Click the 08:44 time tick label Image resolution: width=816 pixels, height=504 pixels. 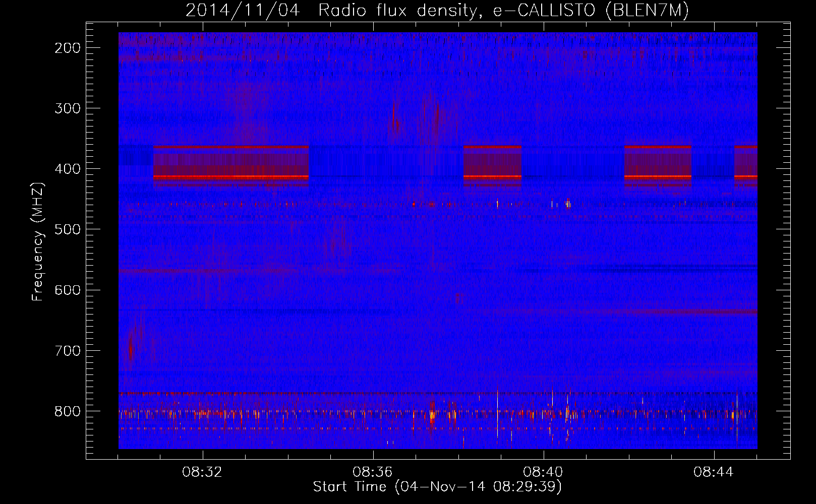click(x=714, y=472)
